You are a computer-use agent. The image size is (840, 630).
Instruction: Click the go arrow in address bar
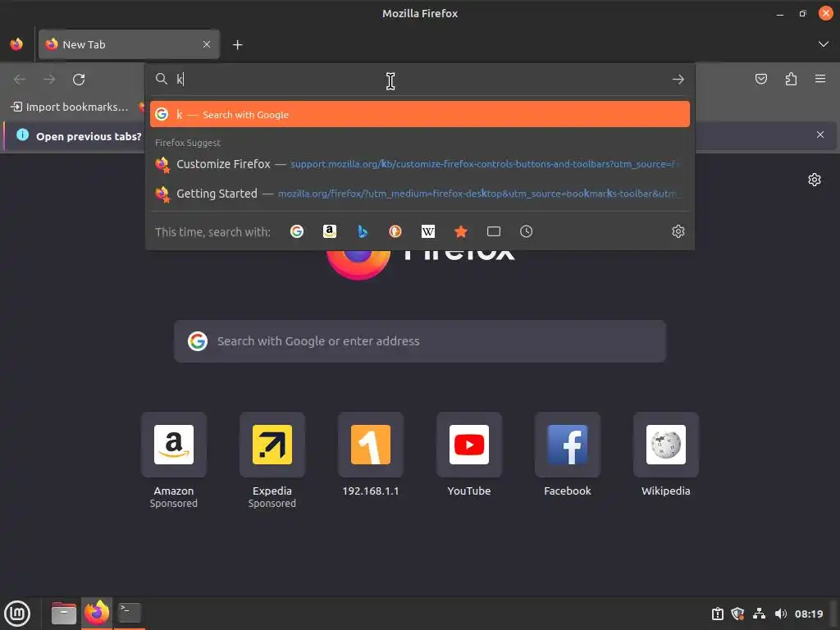pos(678,80)
